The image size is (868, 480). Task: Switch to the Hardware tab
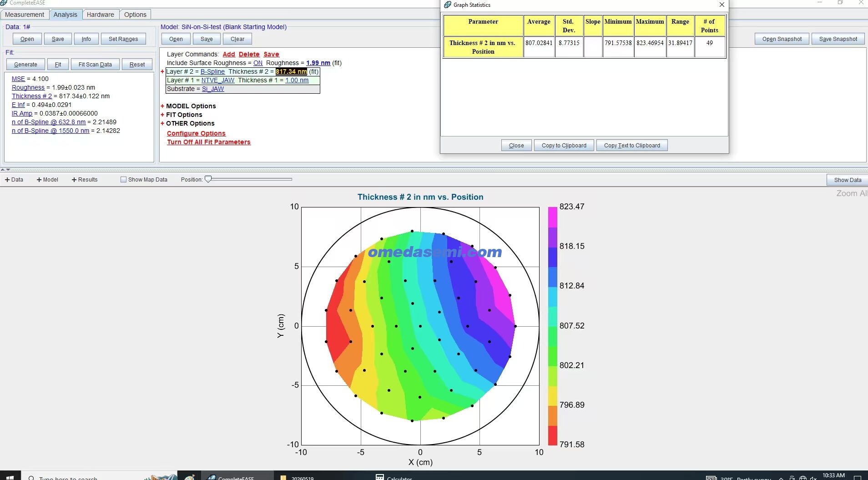pos(101,15)
